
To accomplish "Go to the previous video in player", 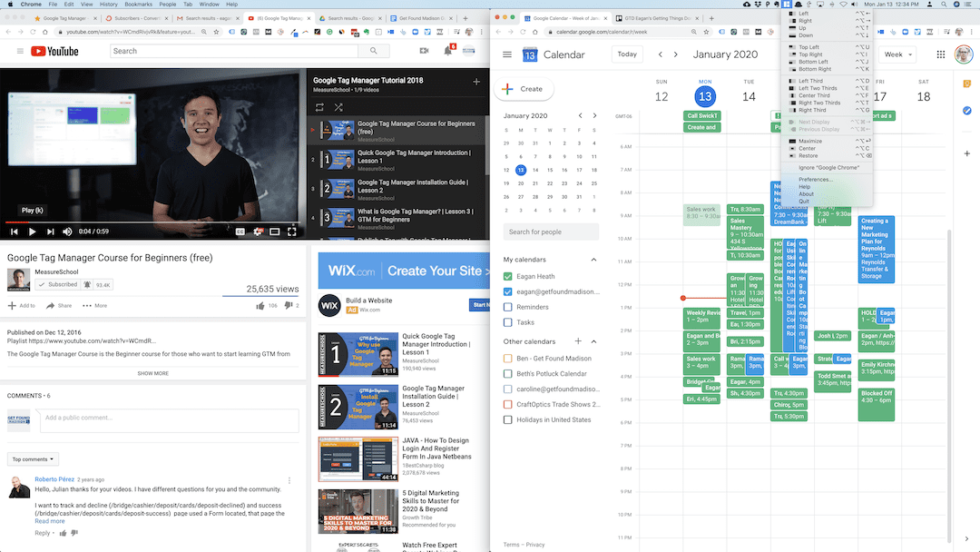I will (14, 232).
